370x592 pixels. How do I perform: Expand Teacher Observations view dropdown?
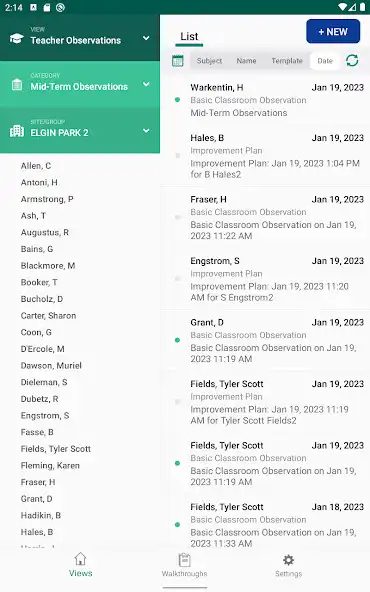[146, 38]
